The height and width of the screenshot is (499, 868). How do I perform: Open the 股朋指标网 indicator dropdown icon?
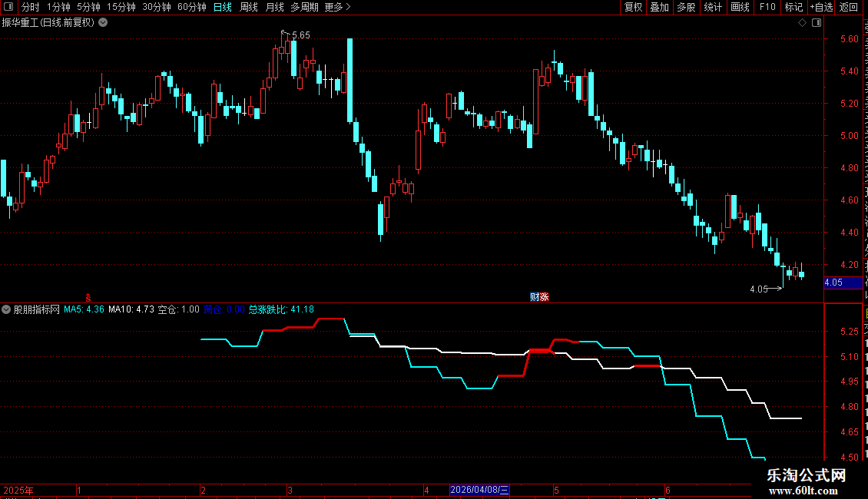pyautogui.click(x=6, y=310)
